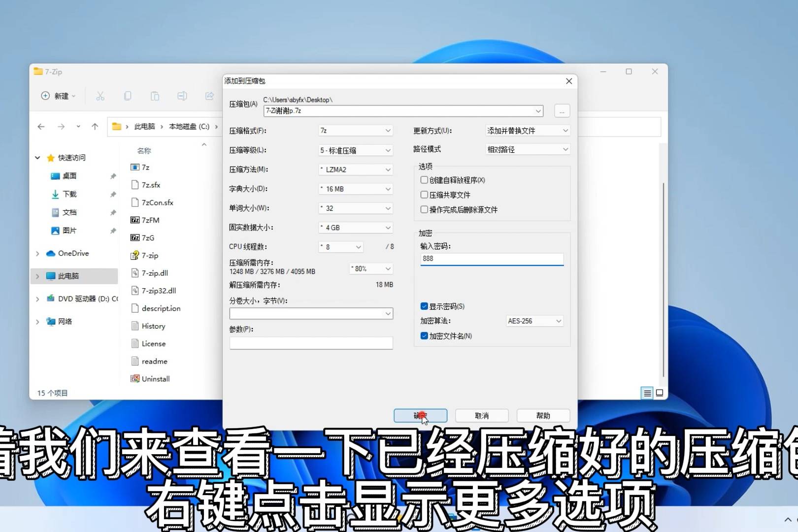Open the 压缩等级 dropdown
The width and height of the screenshot is (798, 532).
(355, 150)
